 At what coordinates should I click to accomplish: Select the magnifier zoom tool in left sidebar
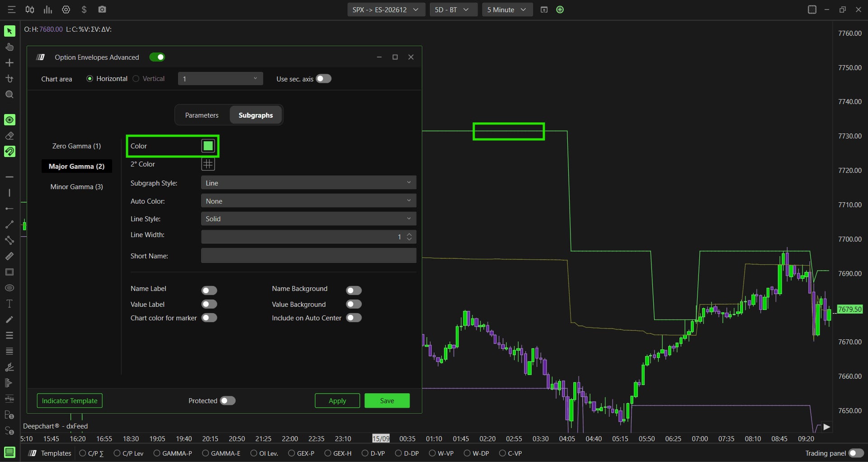tap(9, 95)
